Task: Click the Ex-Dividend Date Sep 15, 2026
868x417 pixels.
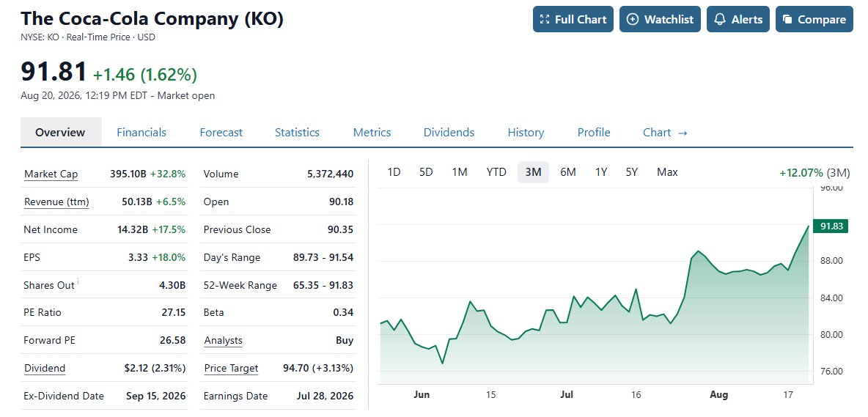Action: pos(155,396)
